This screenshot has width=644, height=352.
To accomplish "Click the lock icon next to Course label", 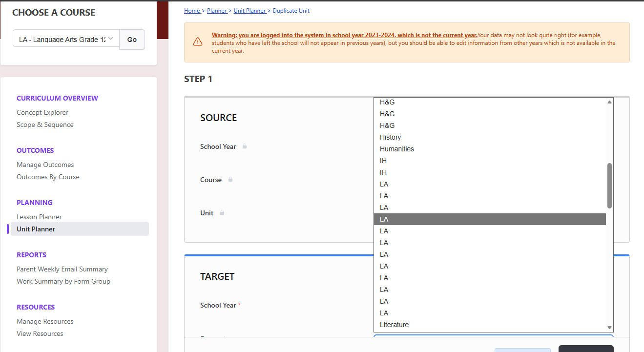I will 230,180.
